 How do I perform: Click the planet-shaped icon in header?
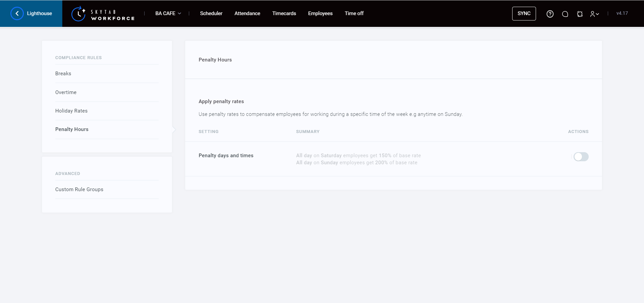[580, 14]
